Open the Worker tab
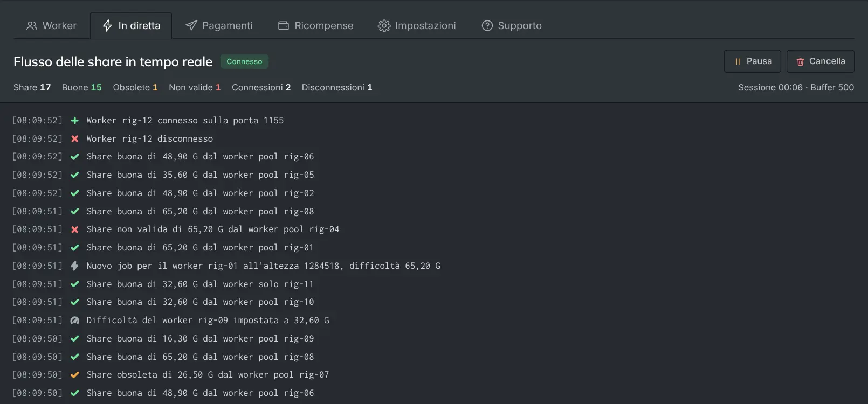Screen dimensions: 868x404 (x=52, y=26)
